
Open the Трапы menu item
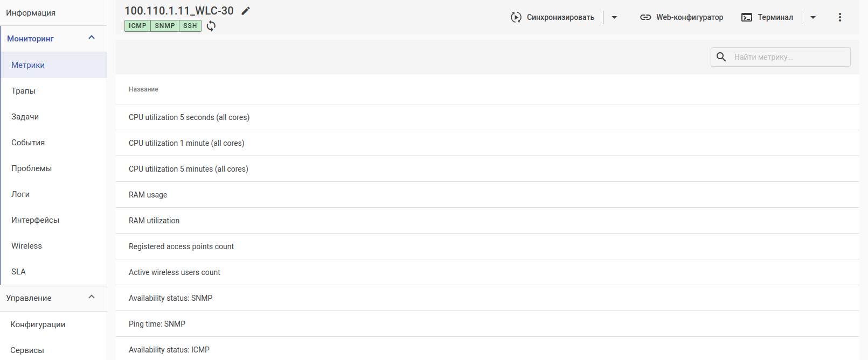point(24,91)
